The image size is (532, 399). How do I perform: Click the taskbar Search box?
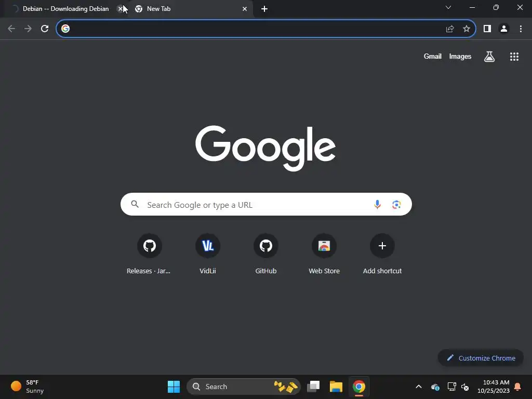(x=244, y=387)
